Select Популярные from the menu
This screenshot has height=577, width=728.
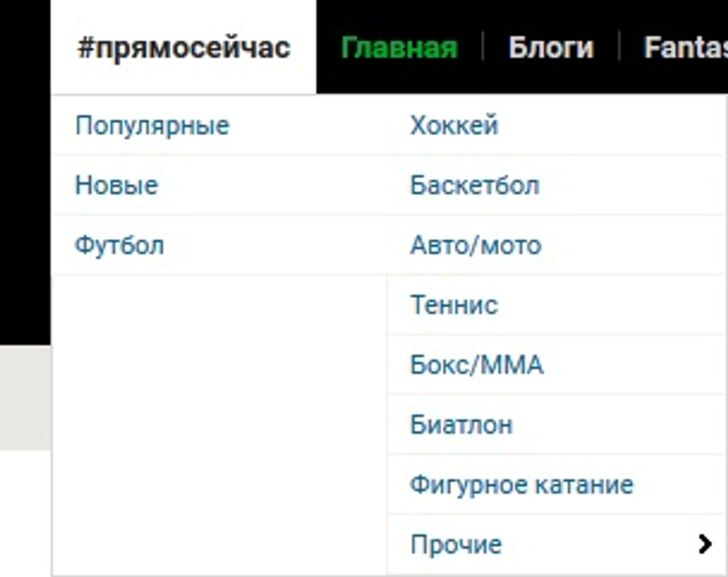[152, 125]
